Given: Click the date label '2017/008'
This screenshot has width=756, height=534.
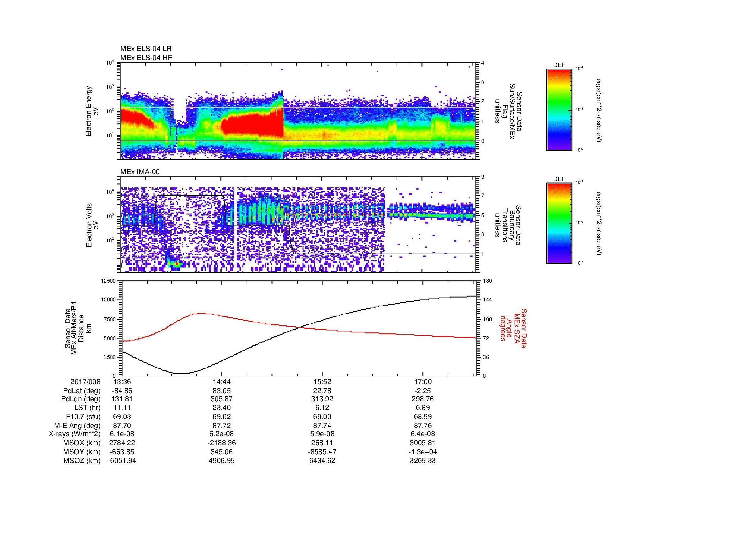Looking at the screenshot, I should 85,382.
